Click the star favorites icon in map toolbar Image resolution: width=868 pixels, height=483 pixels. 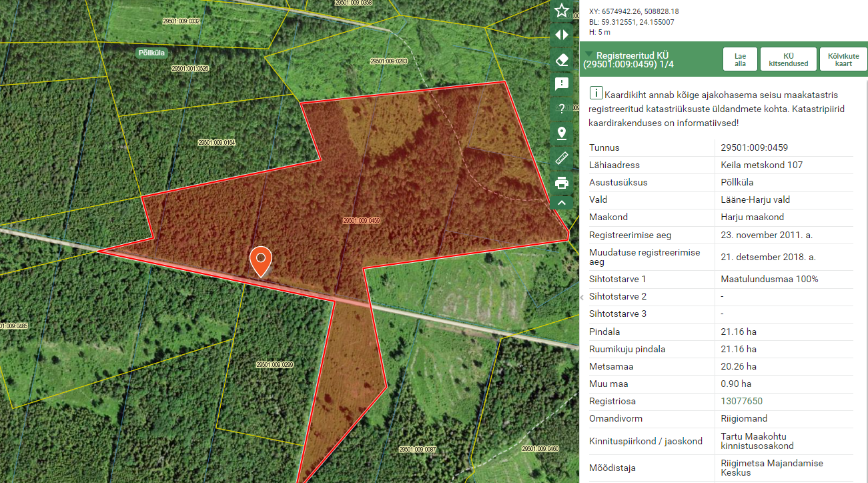[x=562, y=11]
